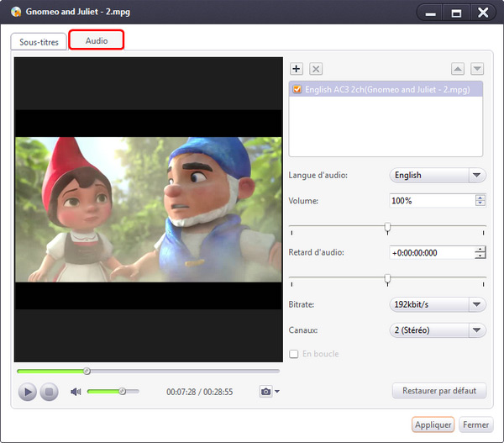Uncheck the English AC3 2ch track checkbox
The image size is (504, 443).
tap(297, 89)
